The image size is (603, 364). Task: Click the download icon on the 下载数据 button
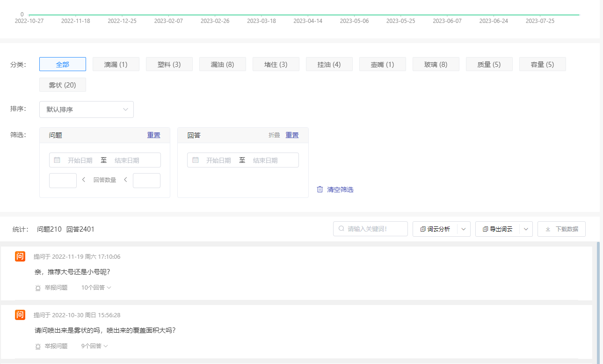coord(547,229)
